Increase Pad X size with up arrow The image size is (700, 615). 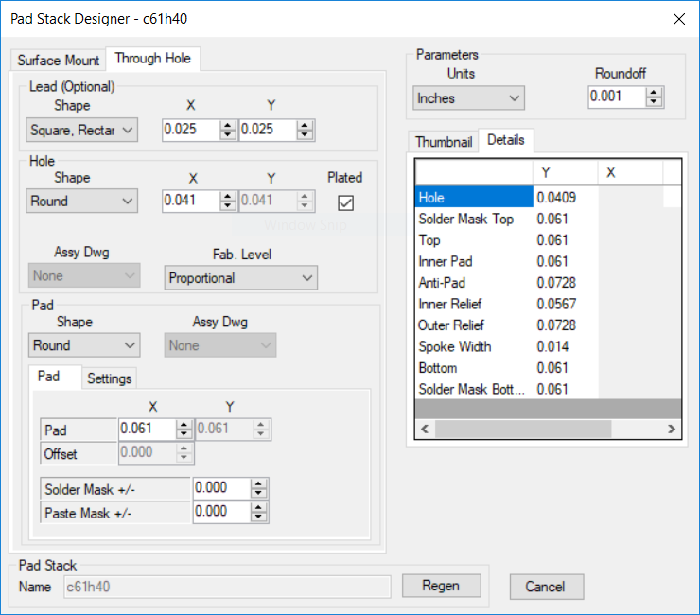pyautogui.click(x=184, y=424)
